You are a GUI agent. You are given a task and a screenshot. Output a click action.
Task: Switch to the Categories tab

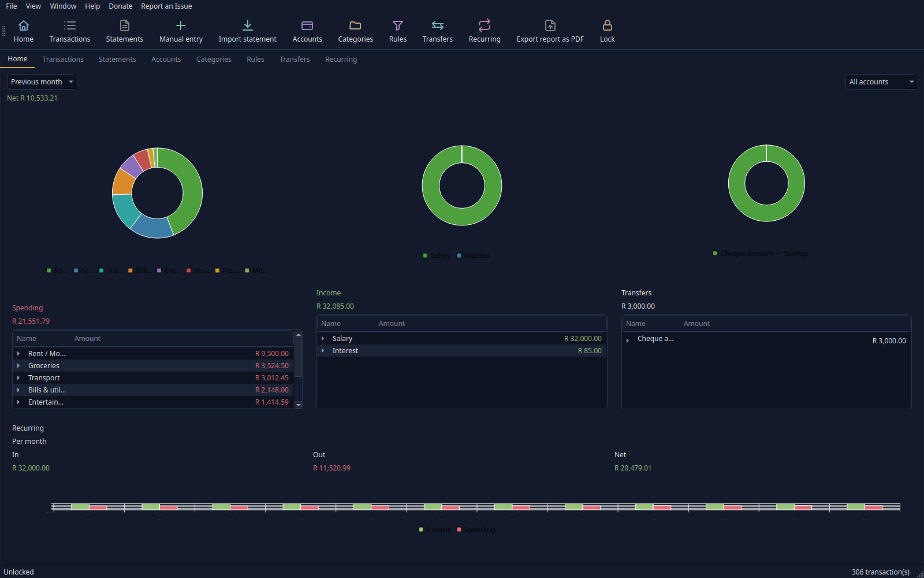[x=214, y=60]
